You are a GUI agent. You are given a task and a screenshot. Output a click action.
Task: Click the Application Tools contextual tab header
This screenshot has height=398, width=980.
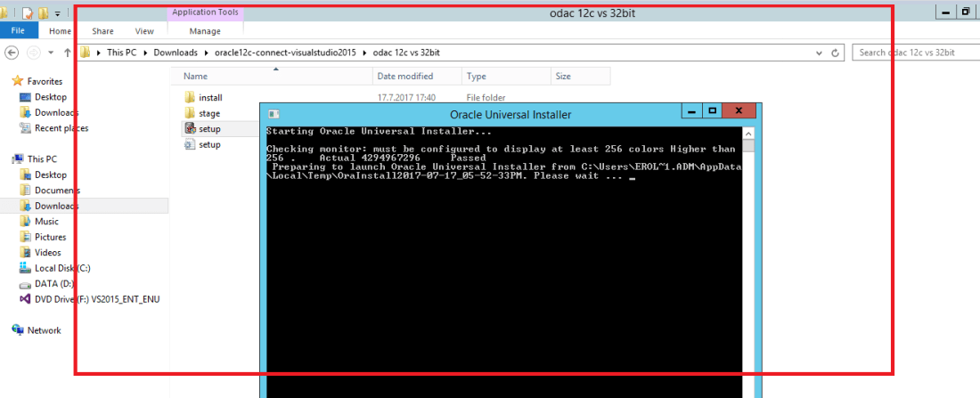205,12
